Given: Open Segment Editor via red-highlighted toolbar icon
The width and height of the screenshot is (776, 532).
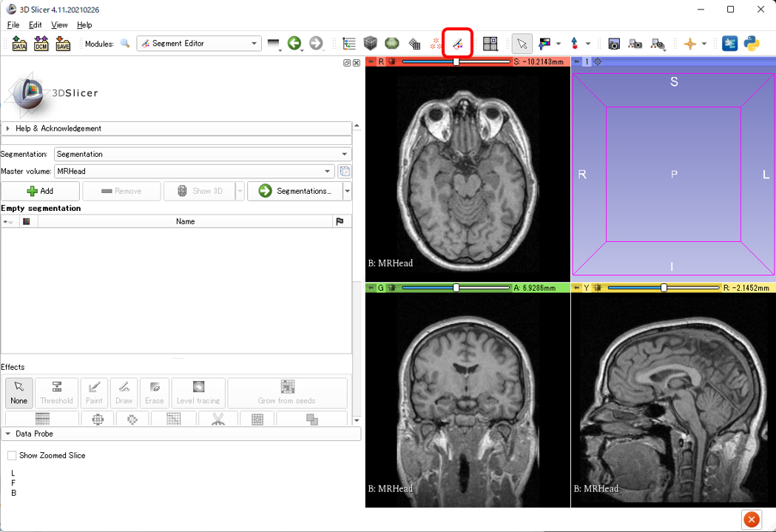Looking at the screenshot, I should coord(458,44).
